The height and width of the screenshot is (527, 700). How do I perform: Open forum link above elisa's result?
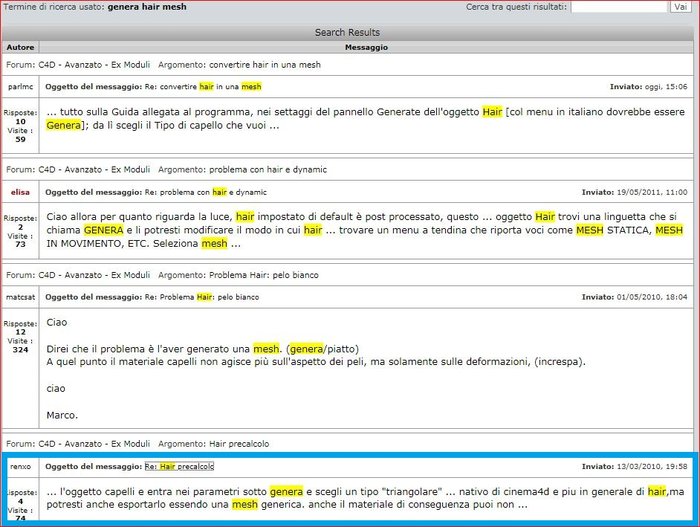point(94,170)
